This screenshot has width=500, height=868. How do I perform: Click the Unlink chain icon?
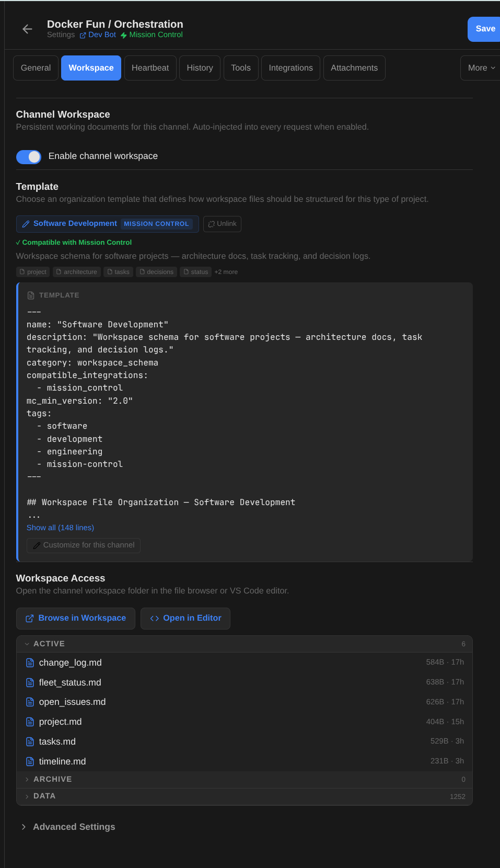tap(212, 224)
